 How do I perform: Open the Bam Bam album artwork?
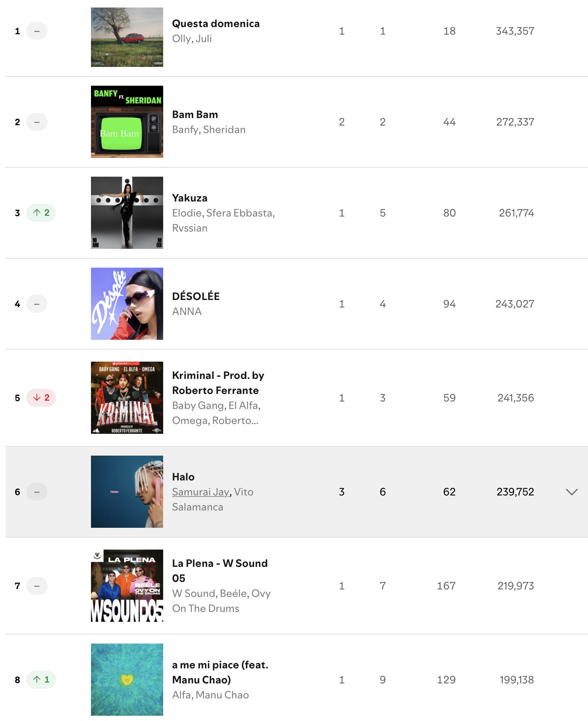[127, 121]
